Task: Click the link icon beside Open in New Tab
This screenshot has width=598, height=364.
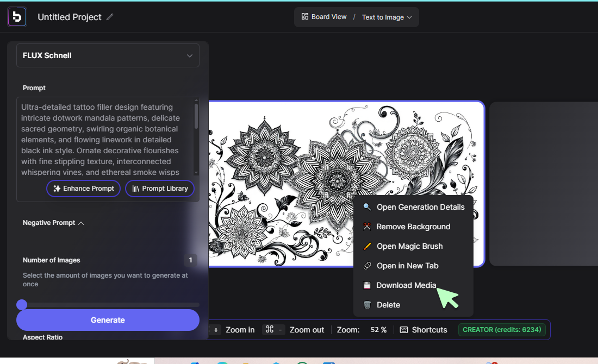Action: [367, 266]
